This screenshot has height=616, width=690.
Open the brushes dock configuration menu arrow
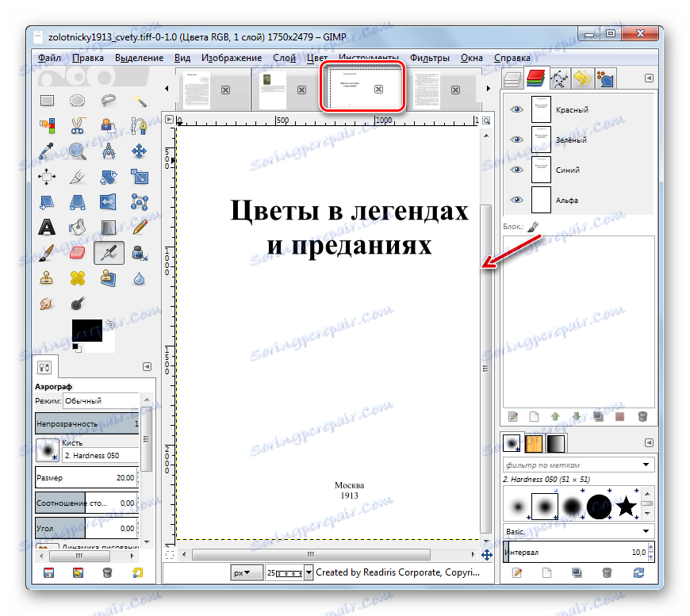tap(649, 442)
